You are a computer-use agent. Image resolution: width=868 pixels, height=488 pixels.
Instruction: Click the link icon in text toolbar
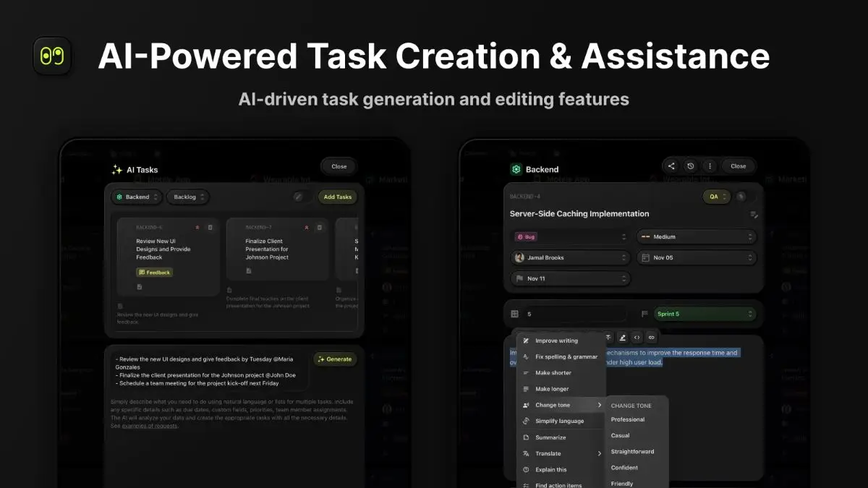651,337
